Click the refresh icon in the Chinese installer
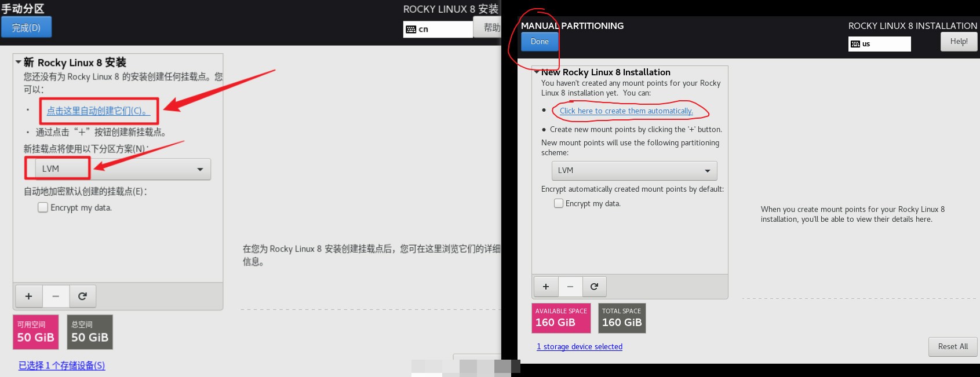The height and width of the screenshot is (377, 980). (82, 297)
